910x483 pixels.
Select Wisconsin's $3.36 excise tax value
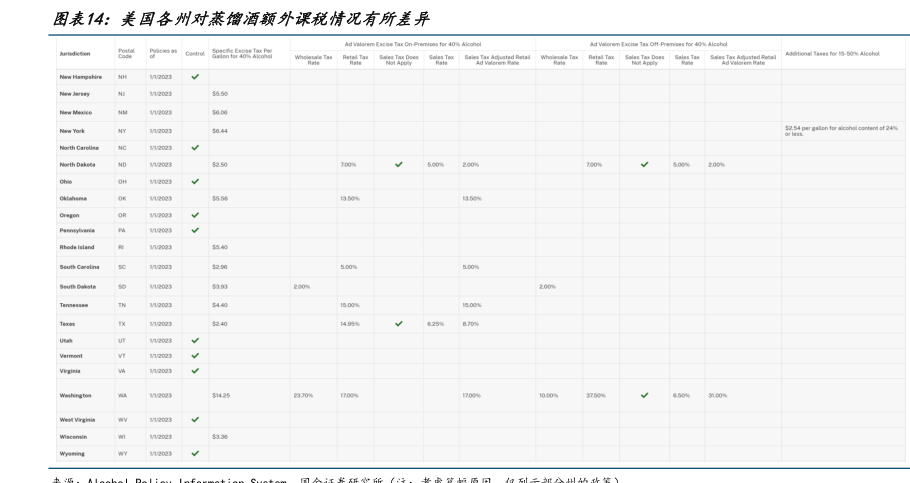click(219, 437)
